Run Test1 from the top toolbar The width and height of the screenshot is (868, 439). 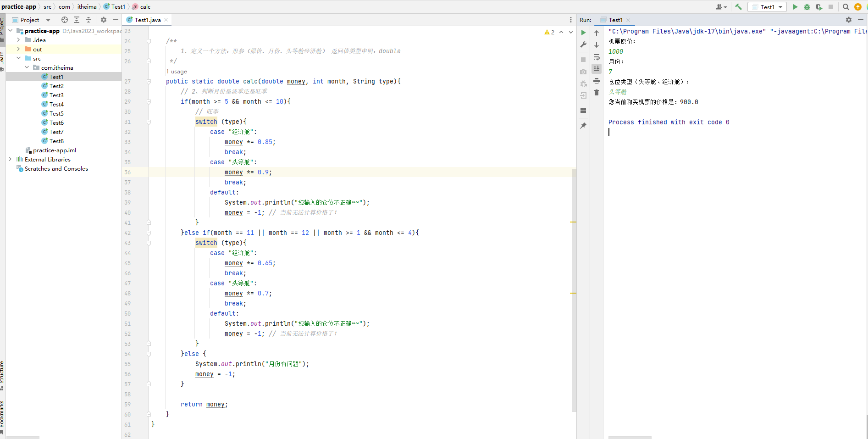(795, 7)
